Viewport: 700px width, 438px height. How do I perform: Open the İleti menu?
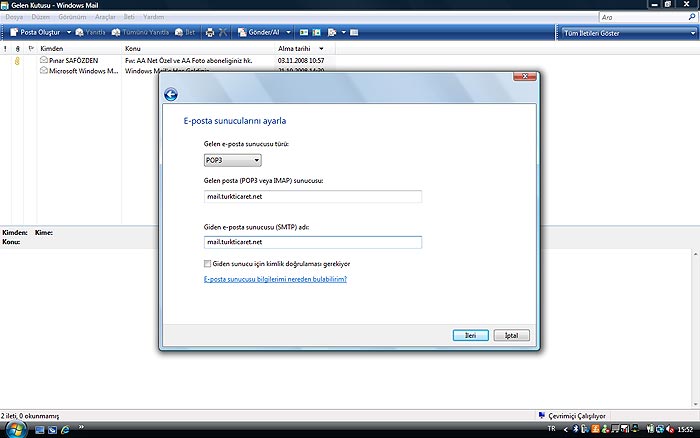(129, 17)
